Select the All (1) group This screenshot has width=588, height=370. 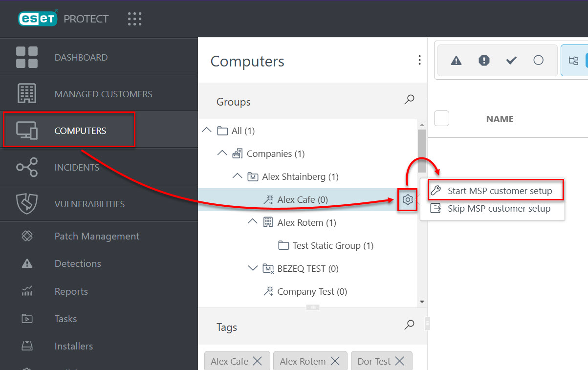click(x=243, y=131)
